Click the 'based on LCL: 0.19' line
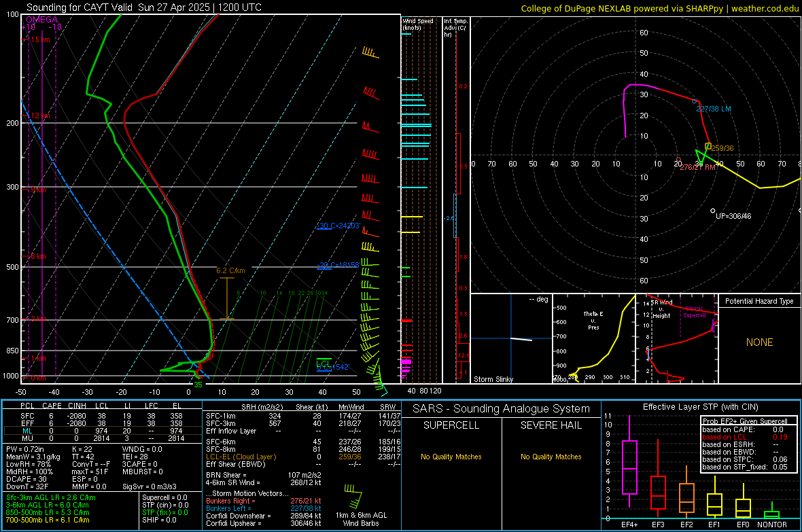This screenshot has height=532, width=802. [745, 438]
